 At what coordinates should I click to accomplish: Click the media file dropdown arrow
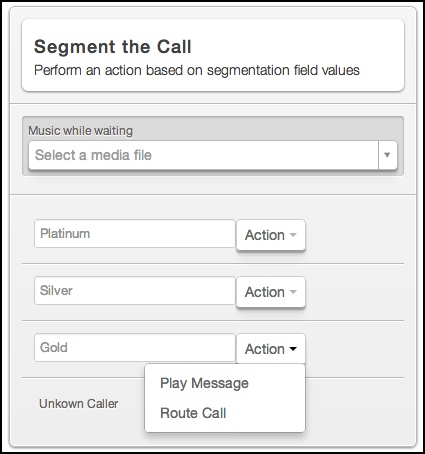[x=387, y=155]
